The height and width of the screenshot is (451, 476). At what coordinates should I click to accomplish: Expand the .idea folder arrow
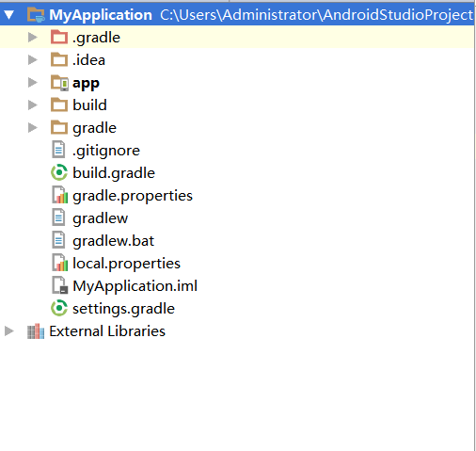tap(33, 60)
